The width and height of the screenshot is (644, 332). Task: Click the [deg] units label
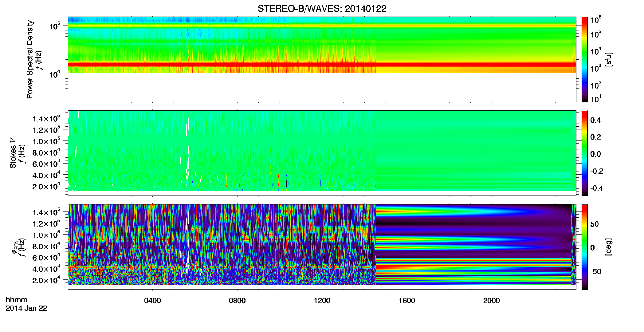[609, 247]
